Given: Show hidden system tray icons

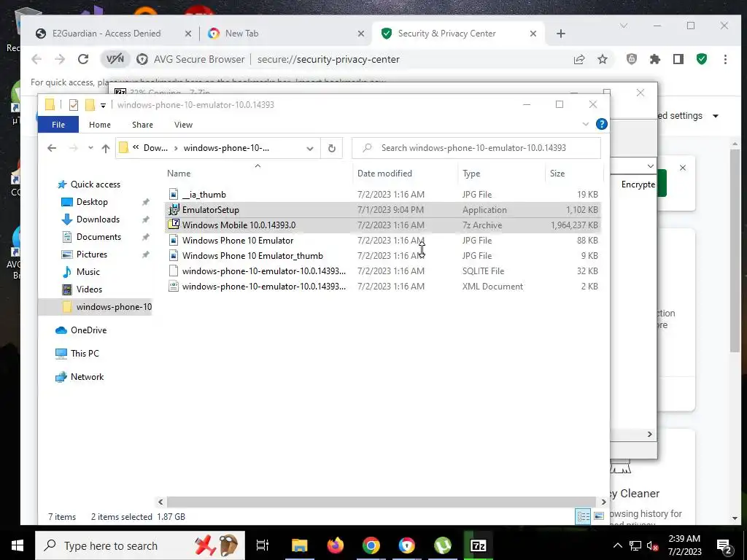Looking at the screenshot, I should (x=617, y=545).
